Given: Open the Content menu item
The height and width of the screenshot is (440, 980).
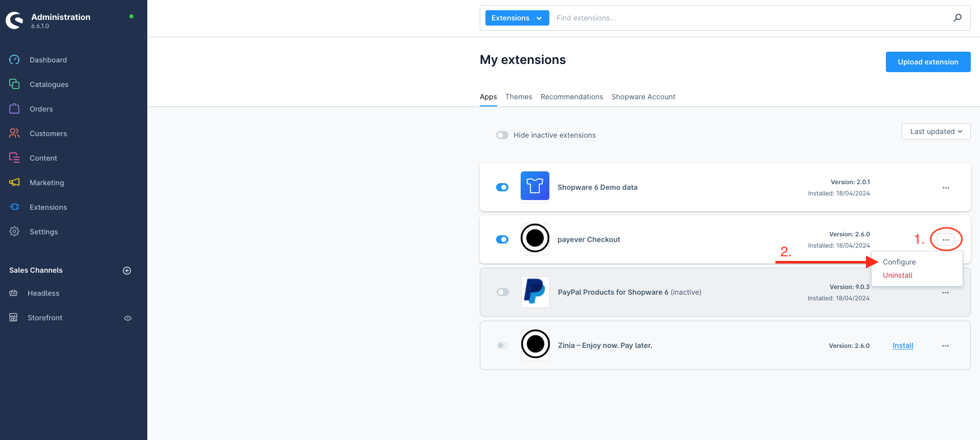Looking at the screenshot, I should tap(43, 158).
